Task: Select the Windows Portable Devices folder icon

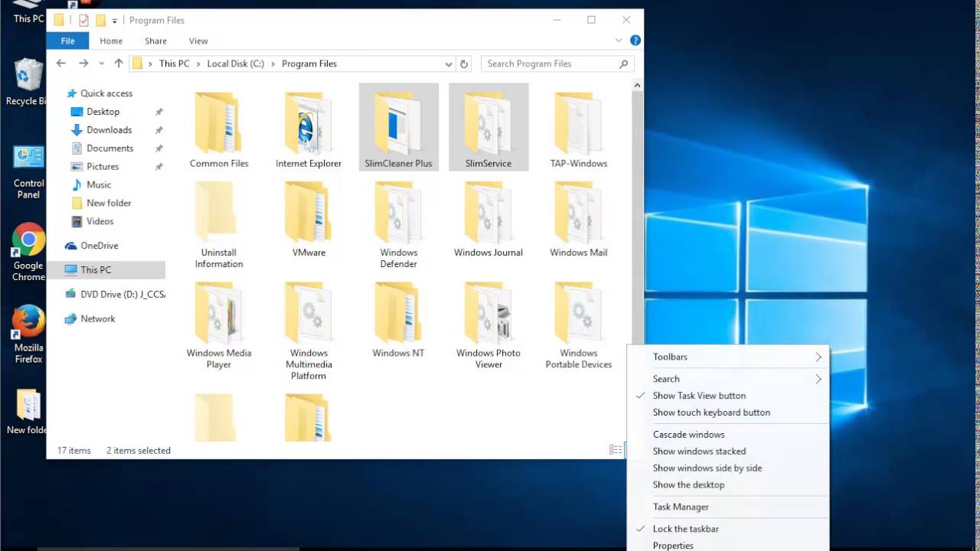Action: pyautogui.click(x=578, y=312)
